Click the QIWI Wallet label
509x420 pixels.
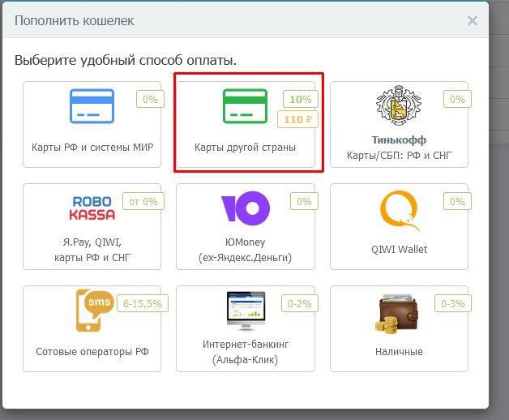click(x=400, y=250)
